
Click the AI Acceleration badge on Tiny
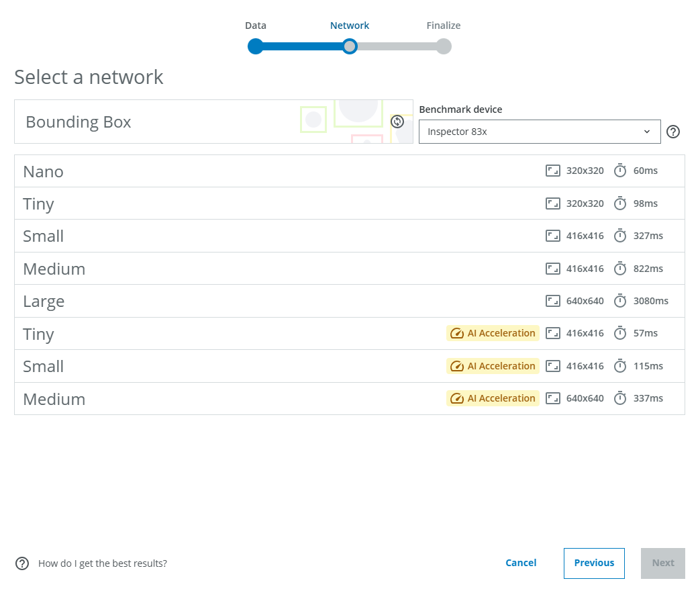click(493, 333)
